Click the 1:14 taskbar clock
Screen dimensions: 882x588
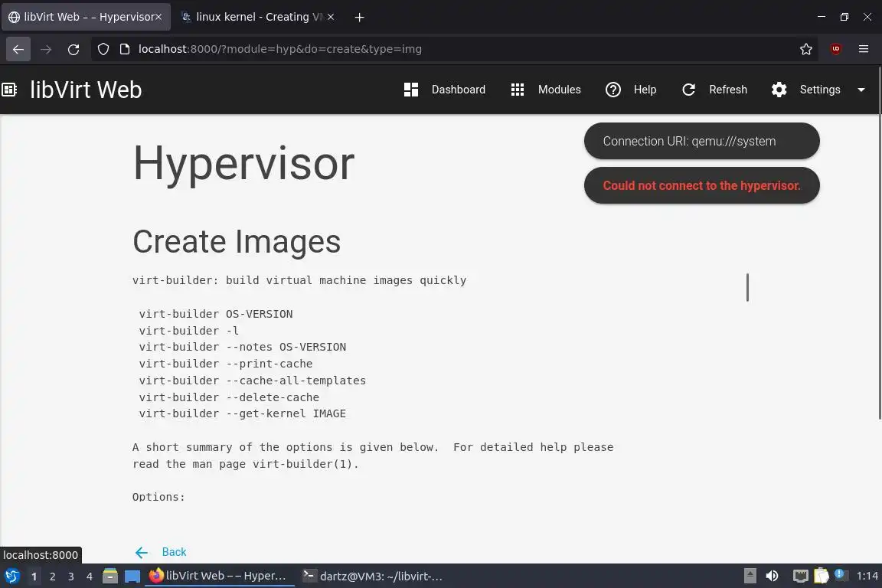pyautogui.click(x=867, y=577)
